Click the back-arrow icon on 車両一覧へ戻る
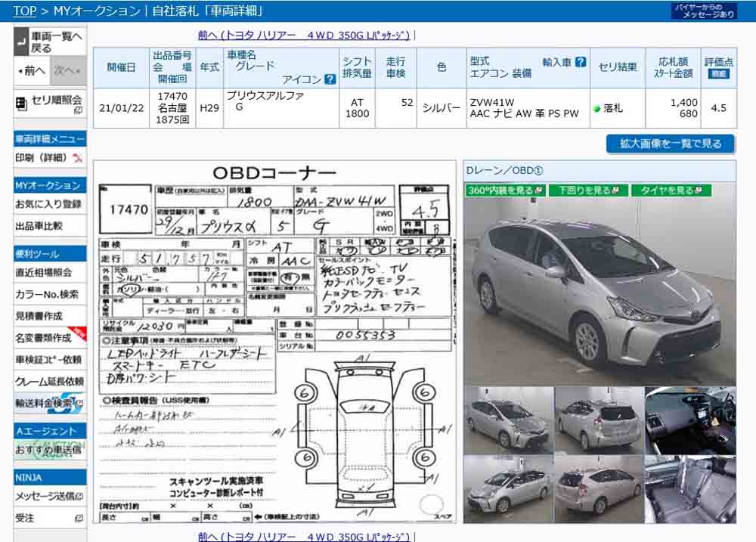The height and width of the screenshot is (542, 756). coord(21,42)
